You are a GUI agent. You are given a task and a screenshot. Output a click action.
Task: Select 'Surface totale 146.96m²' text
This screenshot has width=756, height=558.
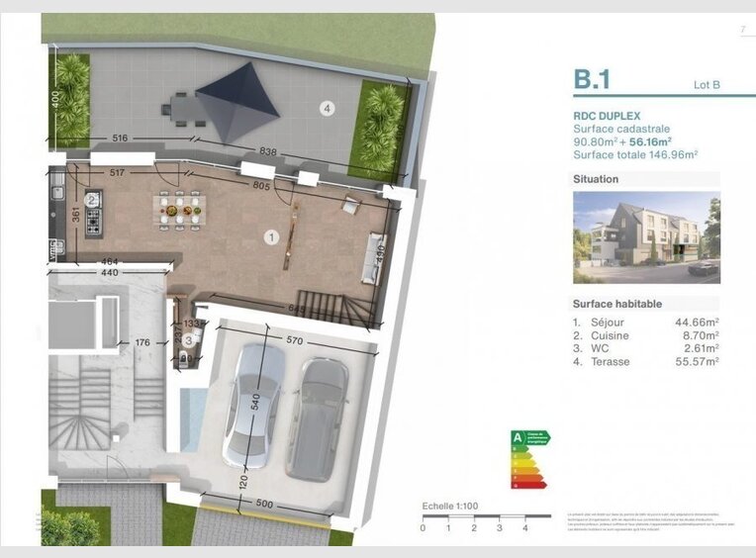(636, 154)
